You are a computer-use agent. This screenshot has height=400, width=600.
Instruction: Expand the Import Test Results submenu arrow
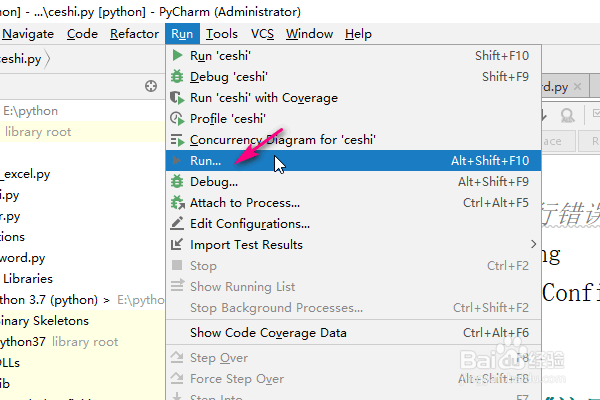point(534,245)
